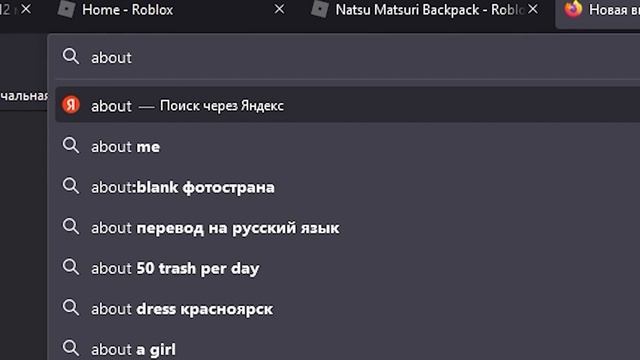Select 'about 50 trash per day' suggestion

(348, 268)
